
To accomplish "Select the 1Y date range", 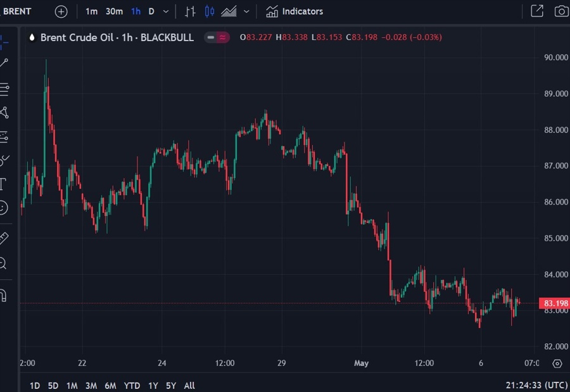I will tap(153, 386).
